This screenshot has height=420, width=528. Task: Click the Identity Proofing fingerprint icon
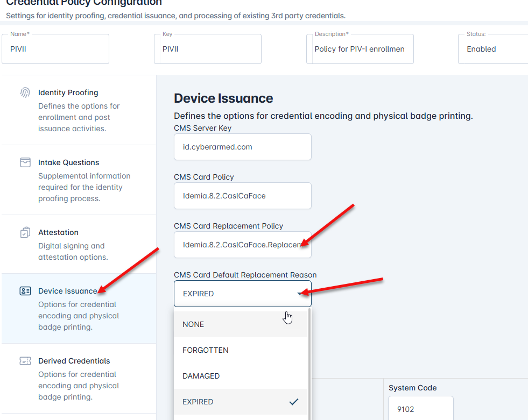coord(25,92)
